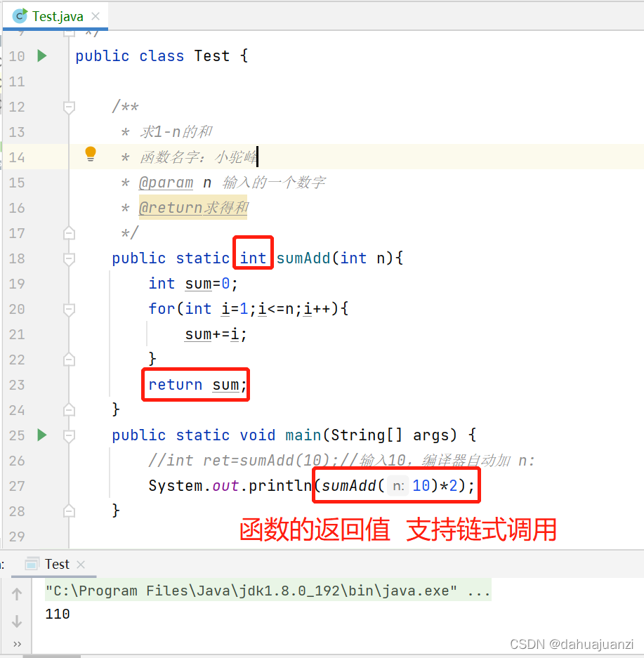Click 'sum+=i;' statement on line 21
This screenshot has height=658, width=644.
click(216, 334)
